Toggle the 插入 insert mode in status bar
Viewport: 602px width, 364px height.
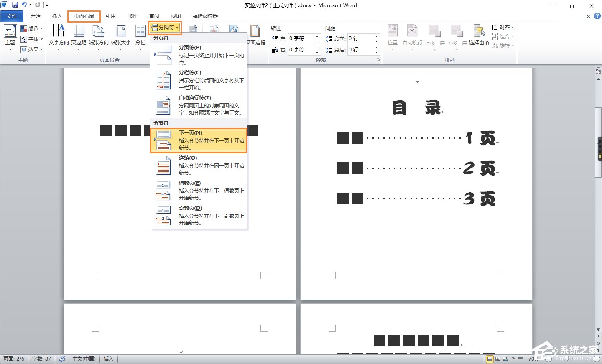coord(108,359)
